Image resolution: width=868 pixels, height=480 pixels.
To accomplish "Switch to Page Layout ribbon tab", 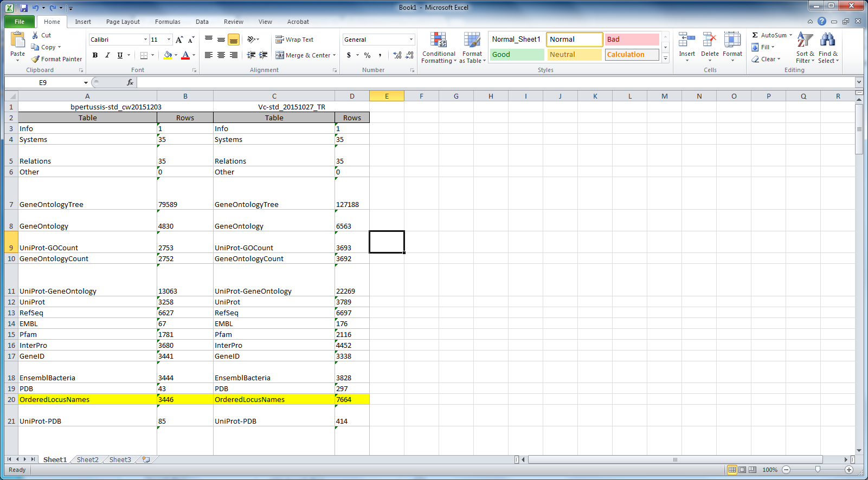I will click(x=123, y=22).
